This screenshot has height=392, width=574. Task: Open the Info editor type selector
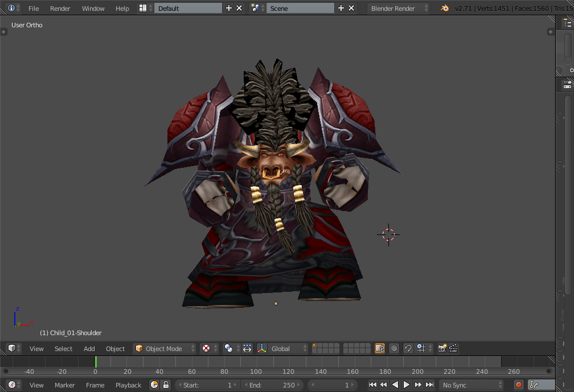coord(13,8)
